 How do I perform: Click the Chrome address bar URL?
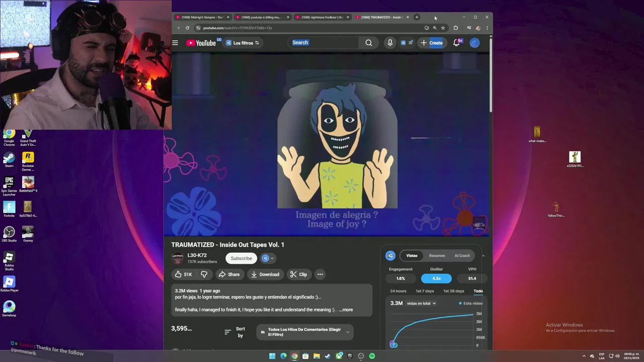point(237,28)
